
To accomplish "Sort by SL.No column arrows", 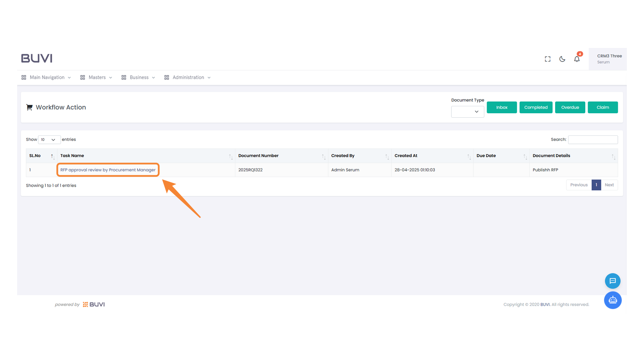I will click(52, 156).
